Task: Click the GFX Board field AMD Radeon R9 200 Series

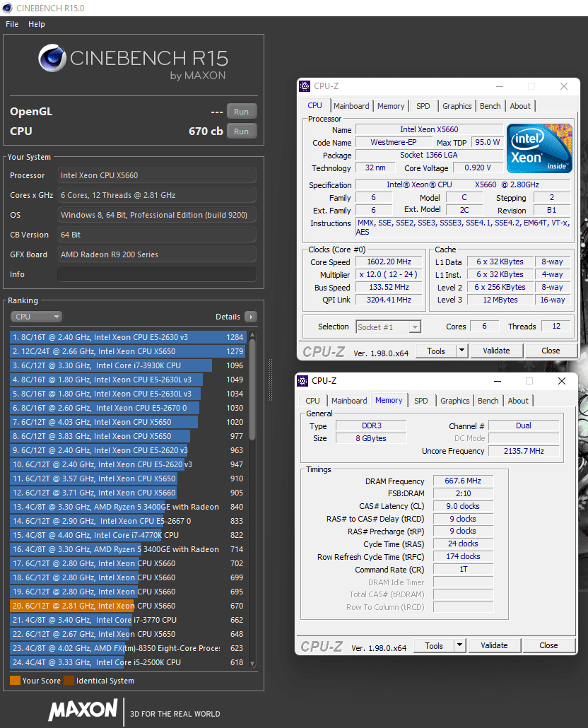Action: pyautogui.click(x=157, y=254)
